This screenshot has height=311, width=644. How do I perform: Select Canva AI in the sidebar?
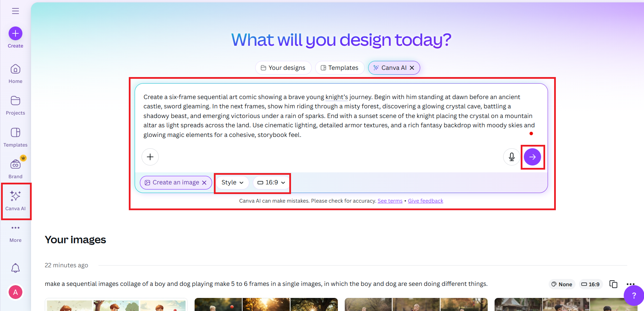click(x=15, y=196)
